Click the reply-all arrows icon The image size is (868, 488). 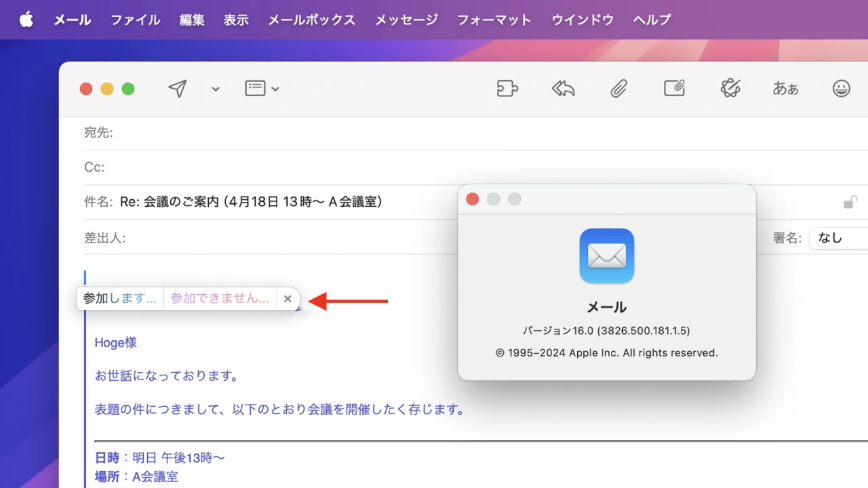coord(563,89)
